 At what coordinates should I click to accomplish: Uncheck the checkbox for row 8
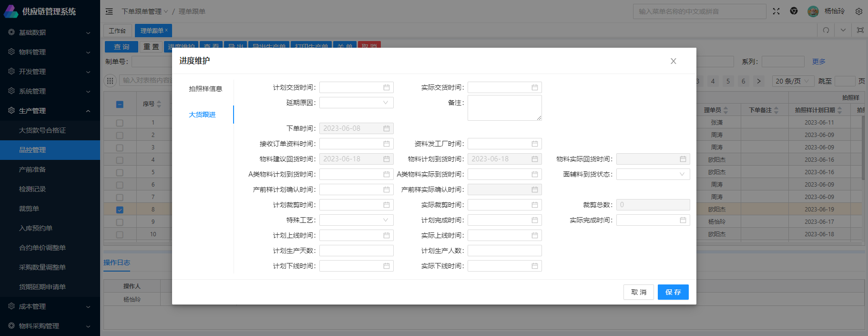coord(120,210)
